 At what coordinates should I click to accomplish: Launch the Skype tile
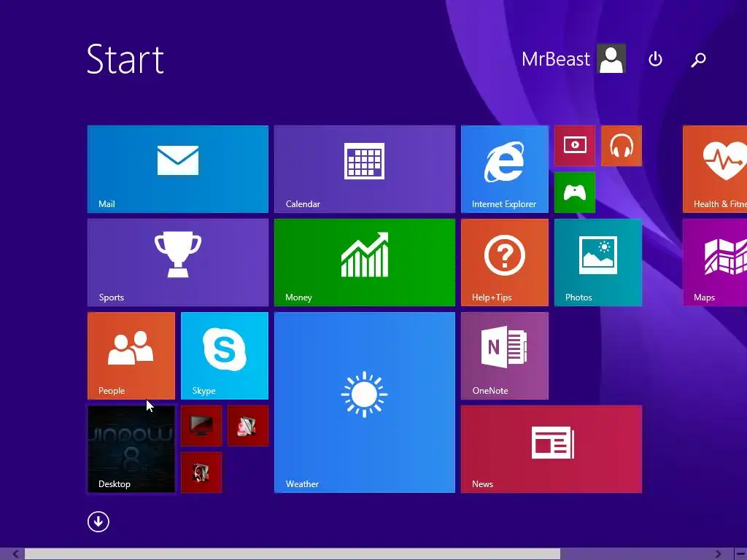(225, 356)
